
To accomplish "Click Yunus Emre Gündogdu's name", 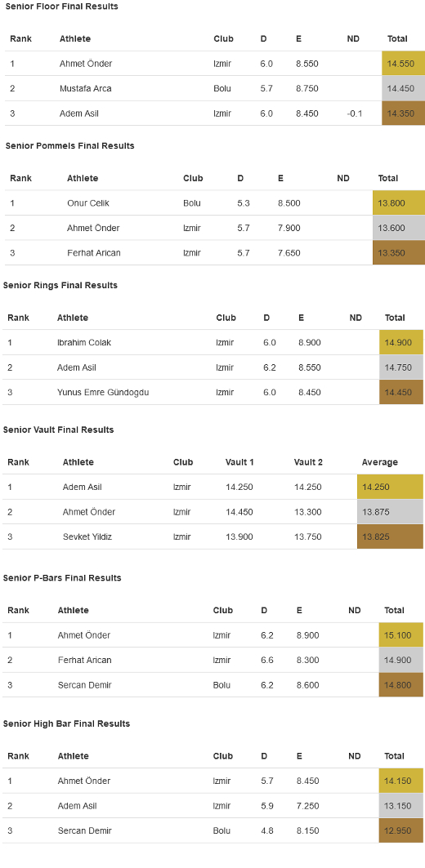I will [103, 393].
